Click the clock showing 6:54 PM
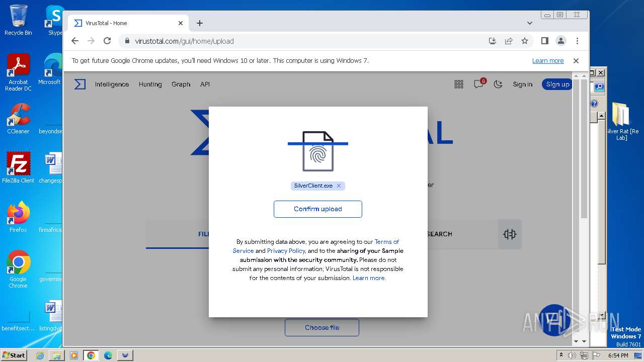Screen dimensions: 644x362 [x=618, y=355]
